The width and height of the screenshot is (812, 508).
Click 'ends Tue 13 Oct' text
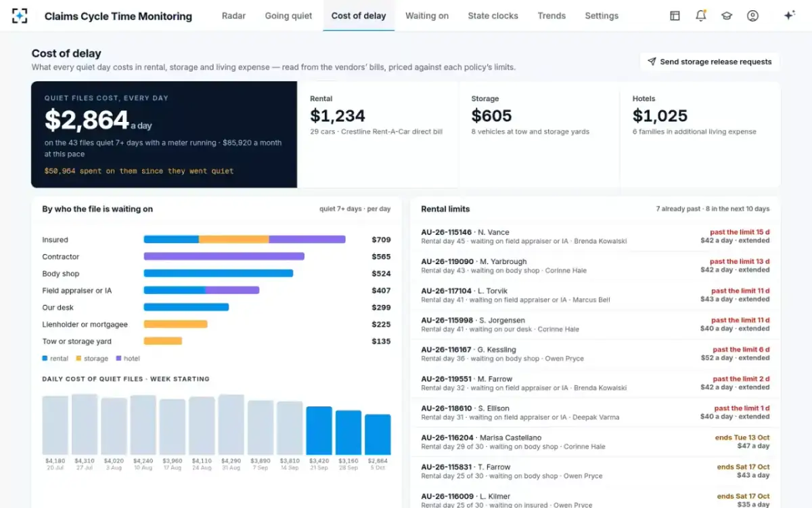coord(742,438)
